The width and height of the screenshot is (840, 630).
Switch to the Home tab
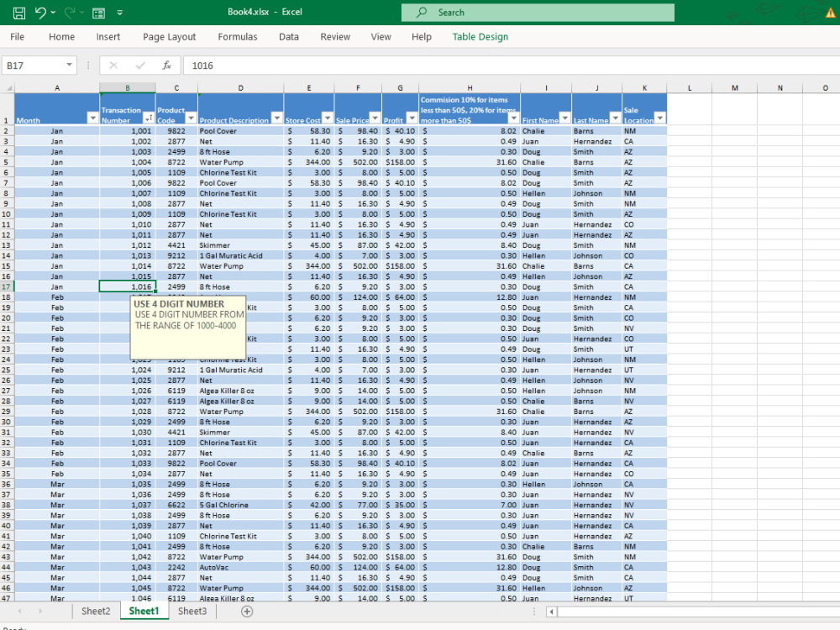coord(61,36)
